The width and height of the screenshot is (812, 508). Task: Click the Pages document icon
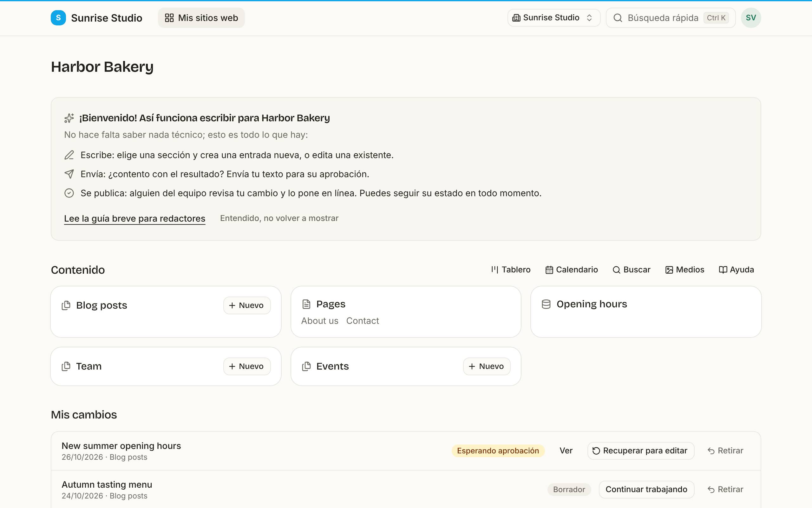point(306,304)
